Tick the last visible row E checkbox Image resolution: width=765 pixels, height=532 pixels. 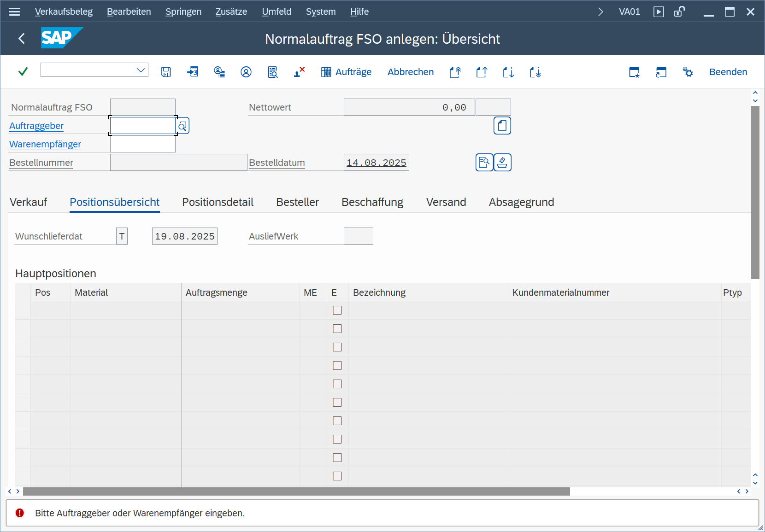pos(337,476)
